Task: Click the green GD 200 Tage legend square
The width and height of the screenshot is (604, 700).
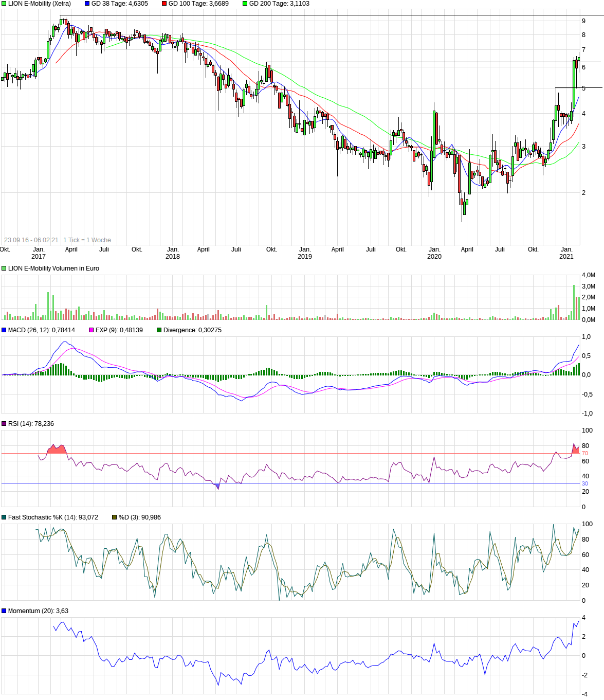Action: tap(245, 4)
